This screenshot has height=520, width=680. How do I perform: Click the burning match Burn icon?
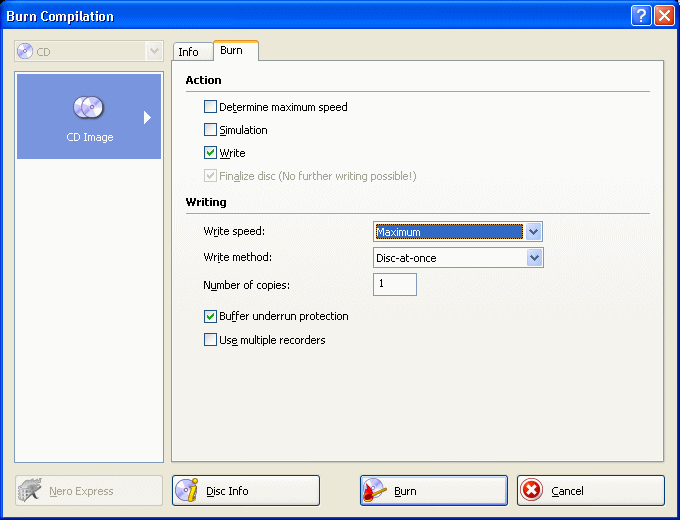374,490
